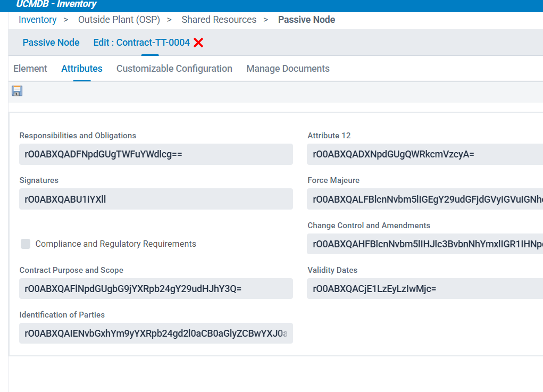Click the Responsibilities and Obligations field
This screenshot has height=392, width=543.
coord(156,154)
